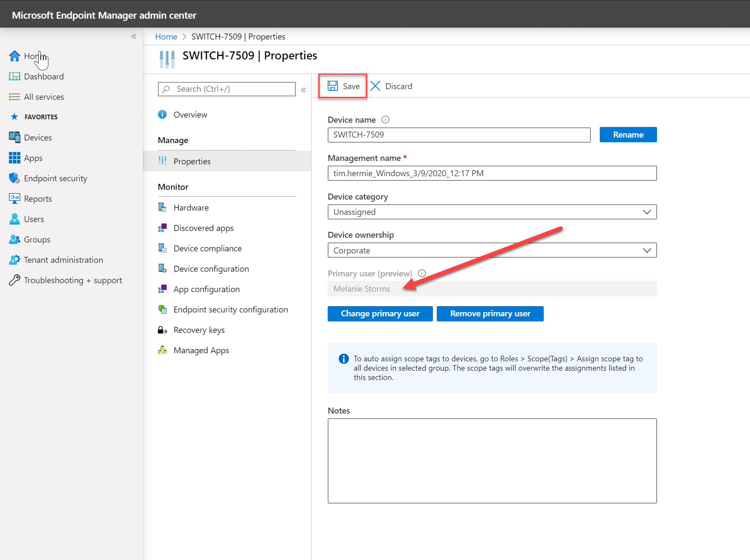The width and height of the screenshot is (750, 560).
Task: Open the App configuration icon
Action: 163,289
